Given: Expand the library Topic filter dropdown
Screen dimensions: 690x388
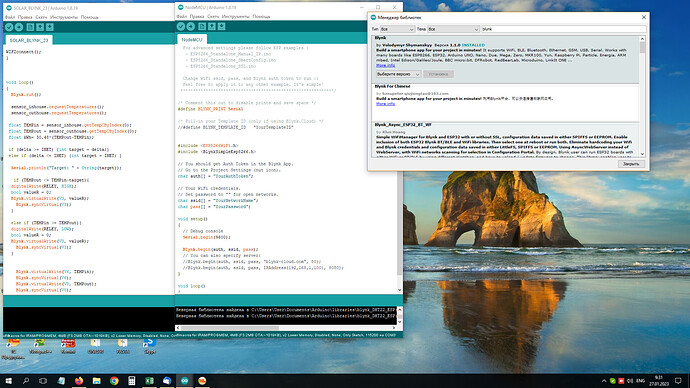Looking at the screenshot, I should click(x=453, y=29).
